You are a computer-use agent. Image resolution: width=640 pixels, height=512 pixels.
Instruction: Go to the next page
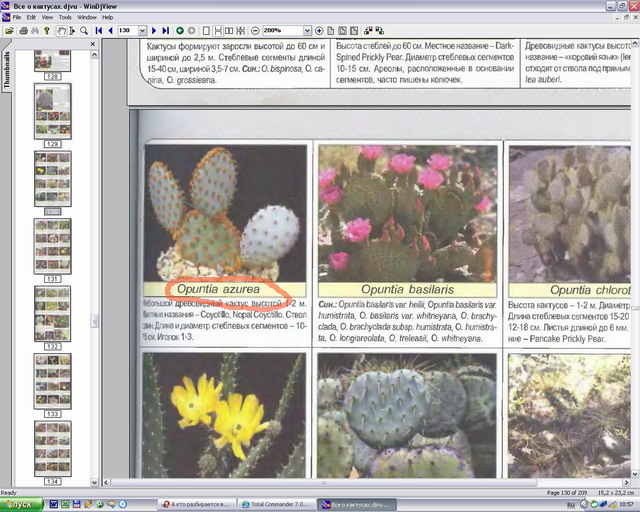(153, 31)
